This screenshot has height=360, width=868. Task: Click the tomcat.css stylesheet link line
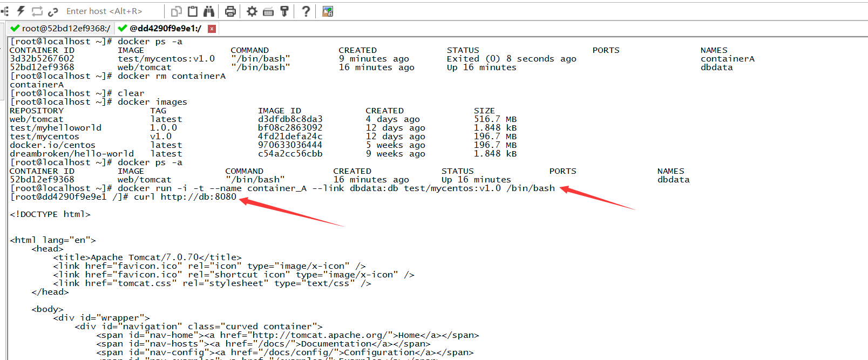212,283
